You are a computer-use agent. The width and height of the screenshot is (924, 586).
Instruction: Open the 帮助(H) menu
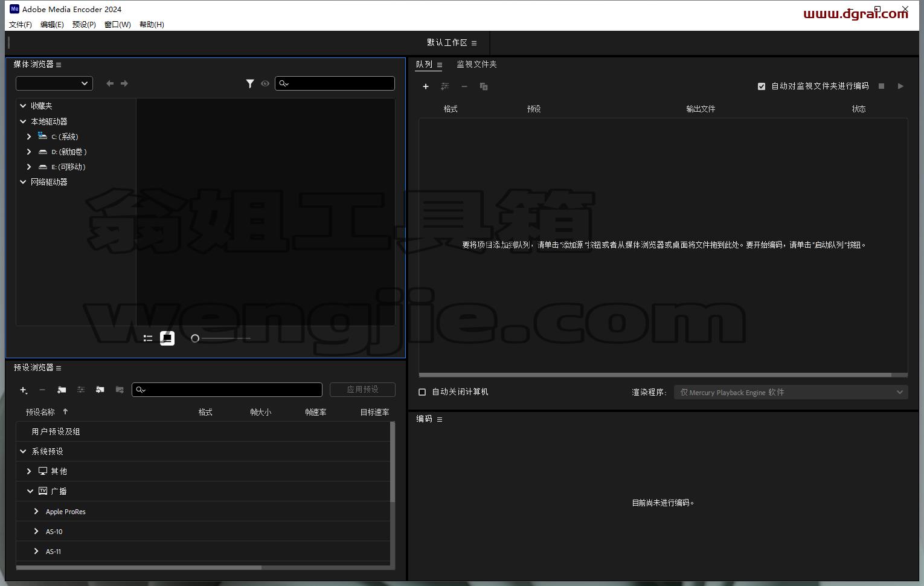tap(152, 25)
